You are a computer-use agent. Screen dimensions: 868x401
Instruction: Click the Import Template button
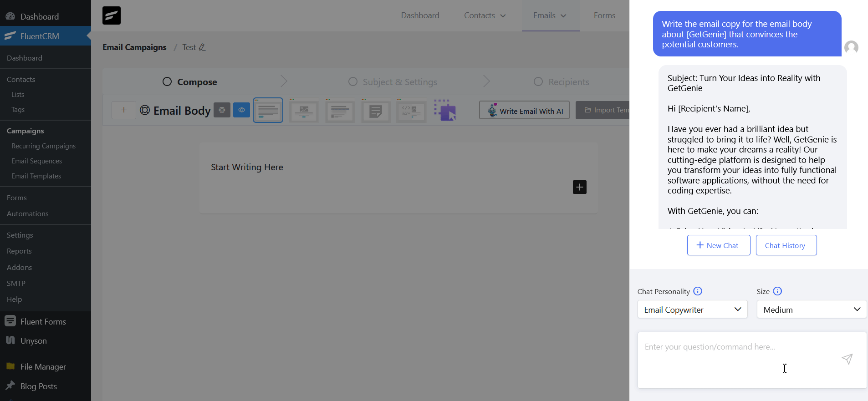coord(602,110)
